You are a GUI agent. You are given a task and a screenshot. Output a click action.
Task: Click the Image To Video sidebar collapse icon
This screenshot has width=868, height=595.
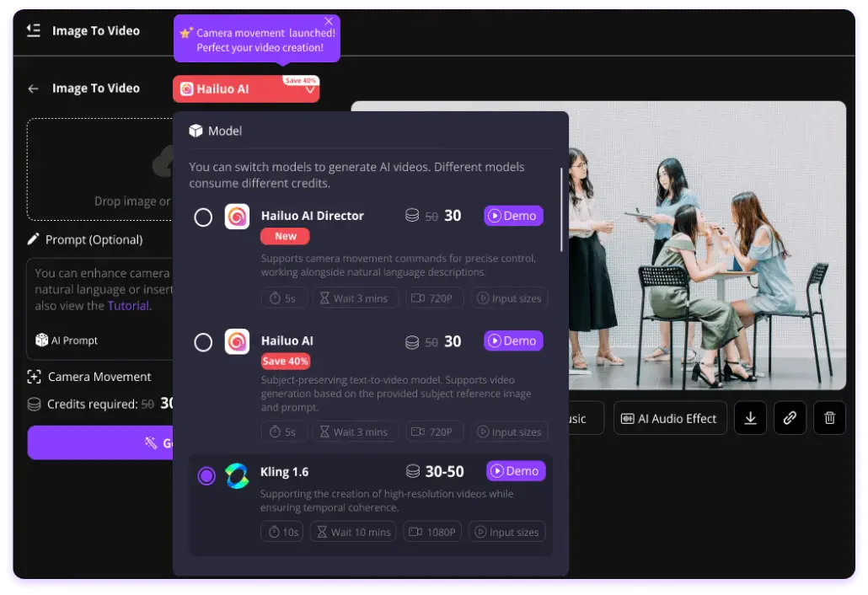tap(33, 30)
